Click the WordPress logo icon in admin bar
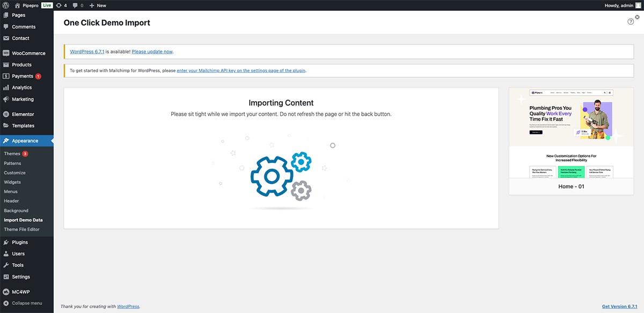 [5, 5]
